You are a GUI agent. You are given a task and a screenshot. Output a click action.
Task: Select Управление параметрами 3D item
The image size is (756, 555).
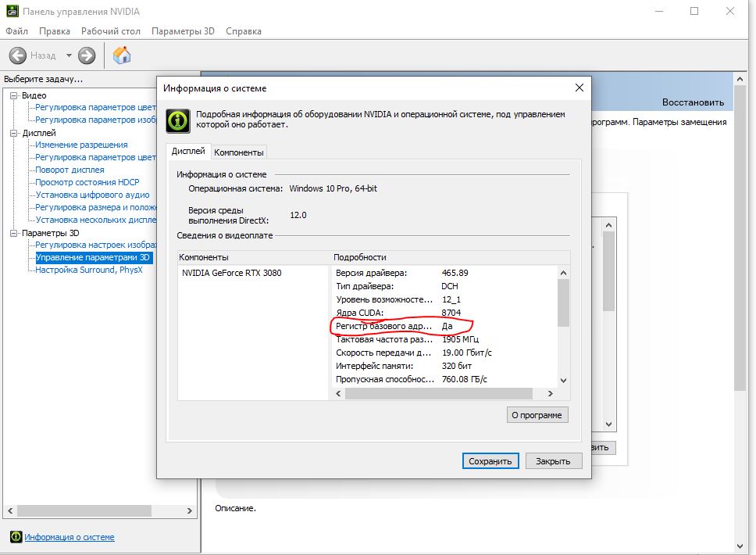tap(94, 257)
